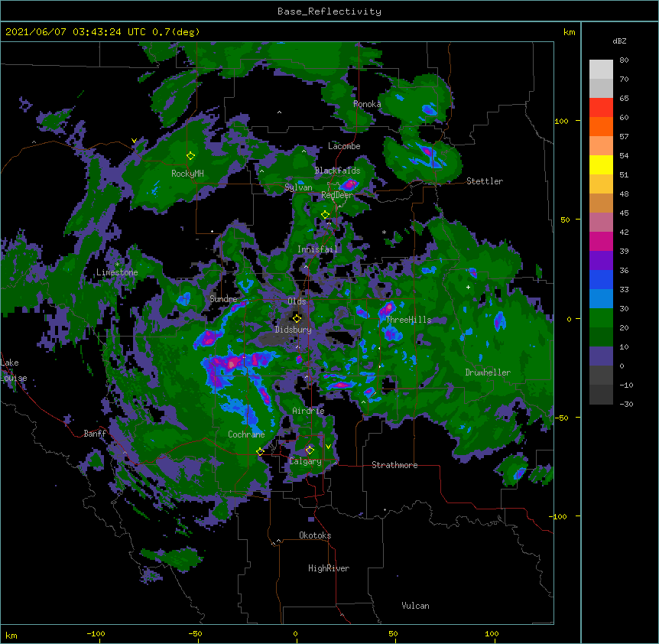Click the -30 value on dBZ scale
This screenshot has width=659, height=644.
point(626,405)
